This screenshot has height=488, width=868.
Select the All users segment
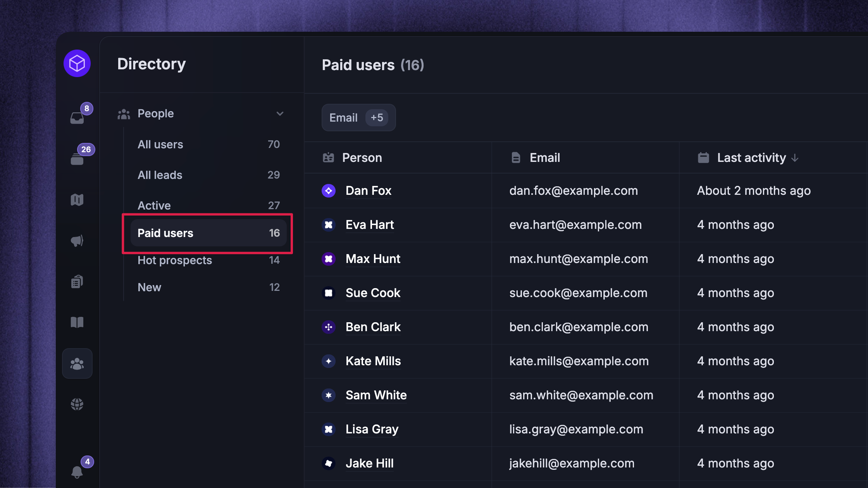point(208,144)
